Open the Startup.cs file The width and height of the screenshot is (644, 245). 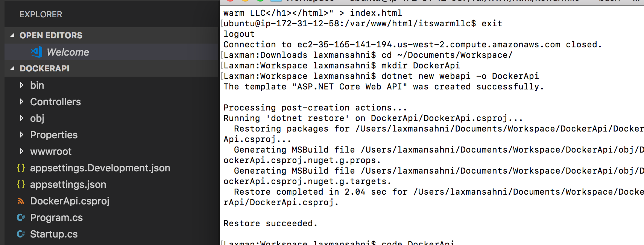(x=54, y=234)
